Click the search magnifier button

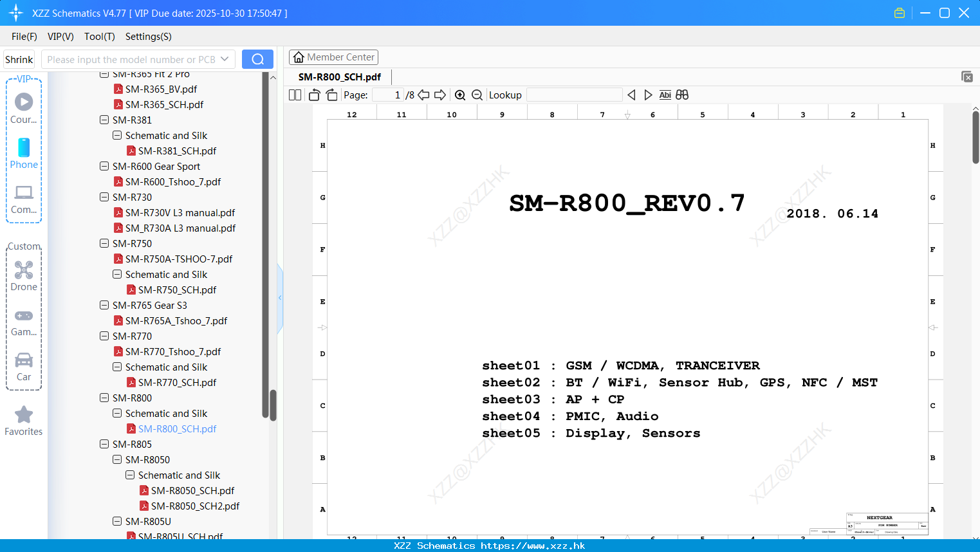pyautogui.click(x=257, y=59)
